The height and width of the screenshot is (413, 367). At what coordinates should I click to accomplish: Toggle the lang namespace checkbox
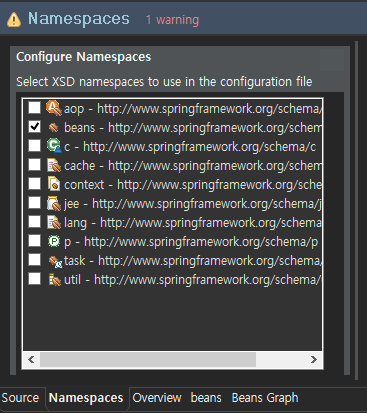pyautogui.click(x=34, y=222)
